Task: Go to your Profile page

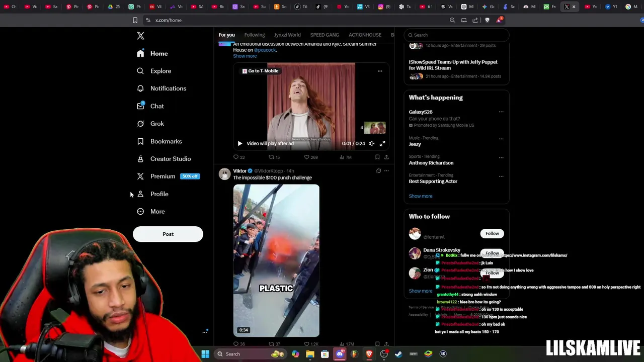Action: pos(153,194)
